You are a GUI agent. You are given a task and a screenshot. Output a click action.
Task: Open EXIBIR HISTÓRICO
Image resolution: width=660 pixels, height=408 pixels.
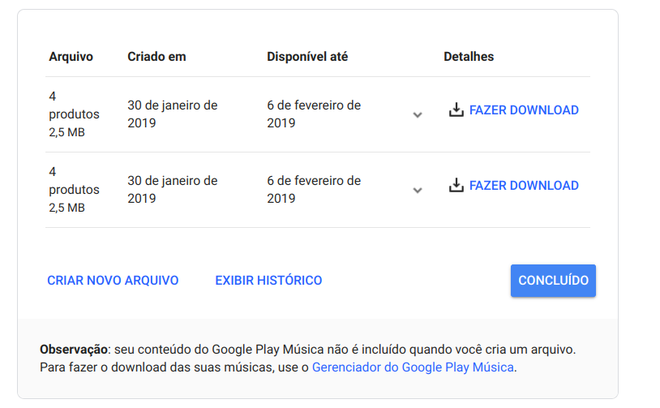(x=269, y=280)
